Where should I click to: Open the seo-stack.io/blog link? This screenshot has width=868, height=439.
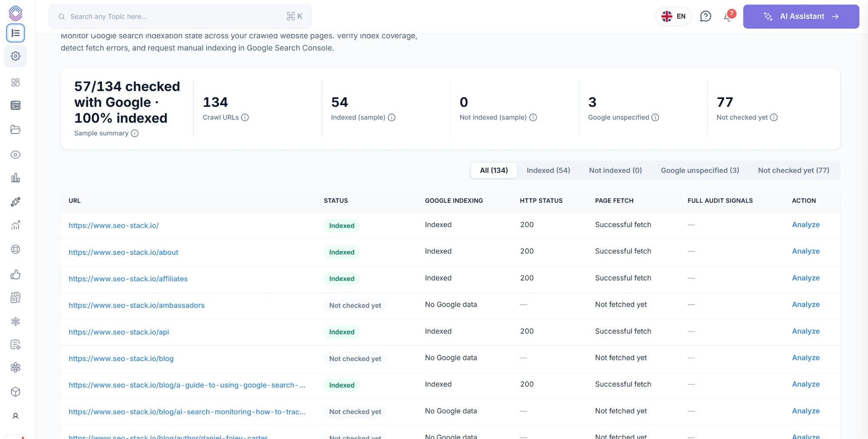tap(121, 359)
